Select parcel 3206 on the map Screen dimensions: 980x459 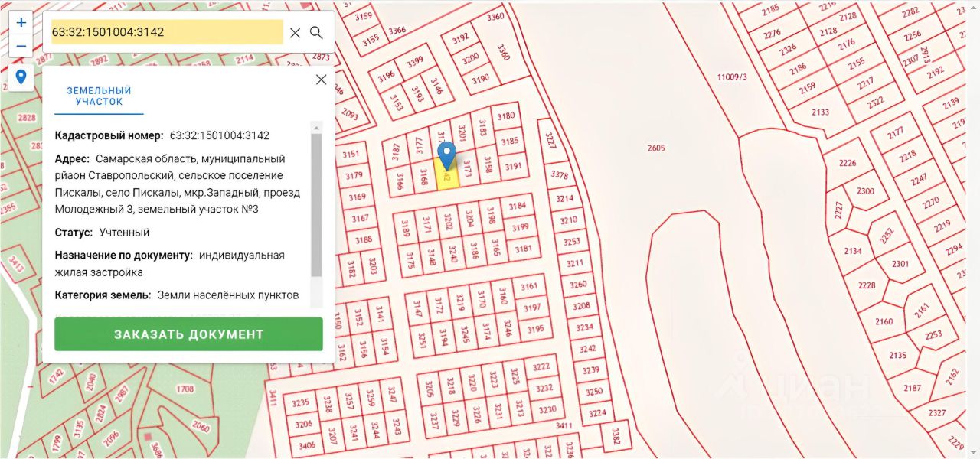point(304,425)
